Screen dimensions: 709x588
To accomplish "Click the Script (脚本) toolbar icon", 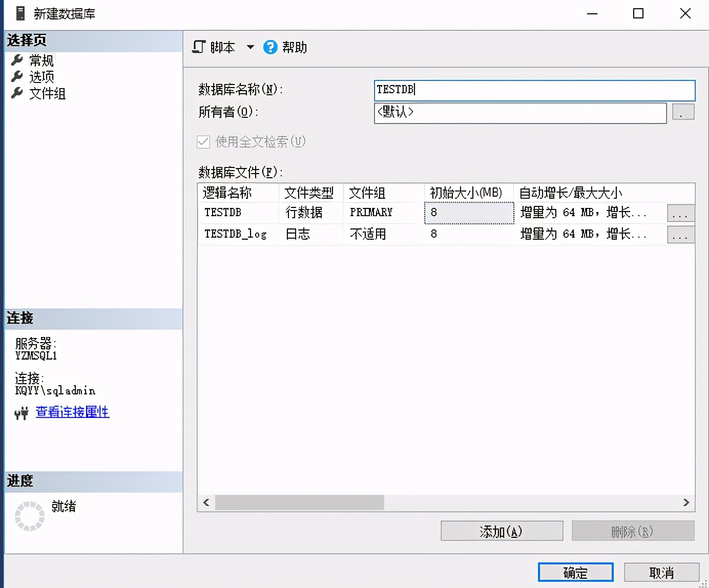I will (199, 47).
